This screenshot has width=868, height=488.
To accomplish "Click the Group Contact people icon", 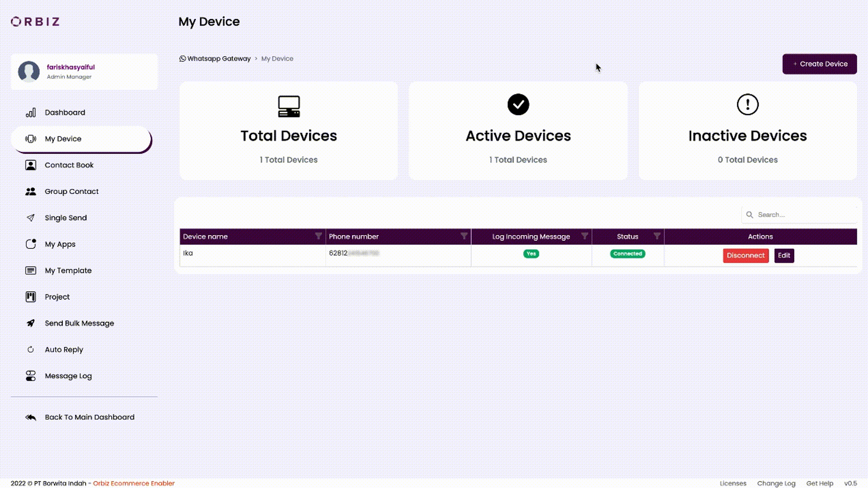I will pyautogui.click(x=31, y=191).
